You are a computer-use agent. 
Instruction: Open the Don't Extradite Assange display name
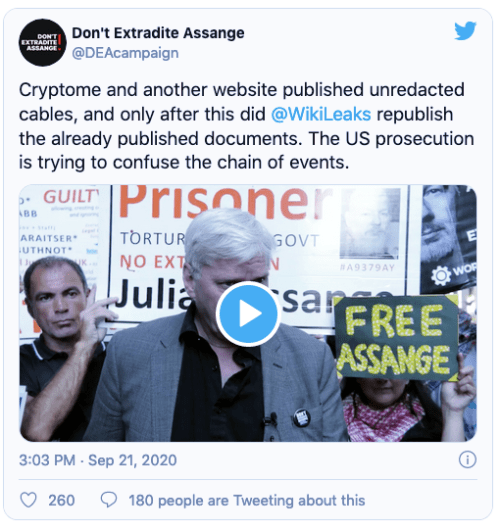point(158,33)
